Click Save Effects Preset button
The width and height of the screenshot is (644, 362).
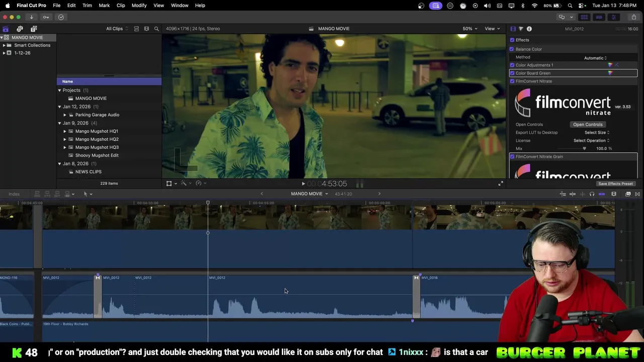click(x=615, y=184)
